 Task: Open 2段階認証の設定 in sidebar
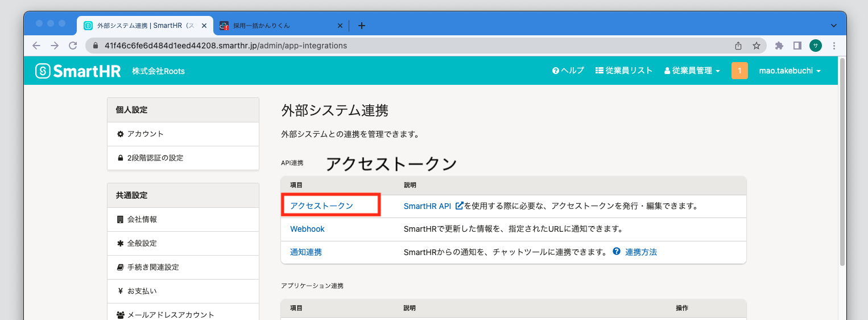(x=183, y=158)
